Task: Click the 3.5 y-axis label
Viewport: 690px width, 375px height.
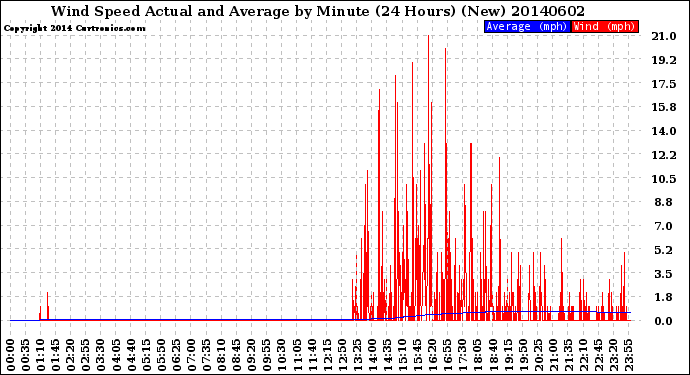Action: pyautogui.click(x=664, y=273)
